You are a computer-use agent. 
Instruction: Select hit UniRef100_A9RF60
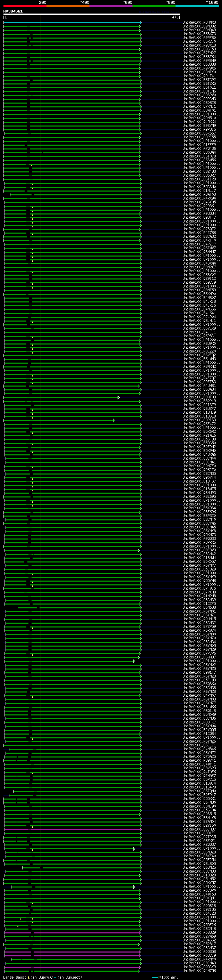tap(199, 38)
